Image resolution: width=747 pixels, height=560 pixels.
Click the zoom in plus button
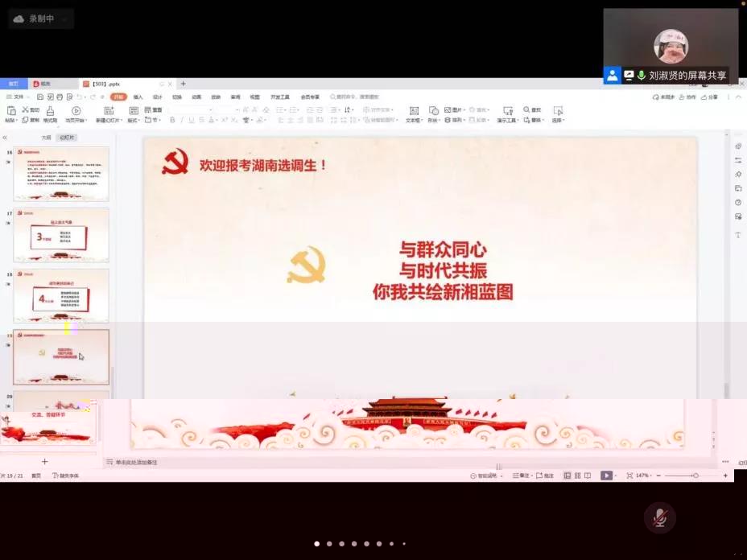pyautogui.click(x=725, y=476)
